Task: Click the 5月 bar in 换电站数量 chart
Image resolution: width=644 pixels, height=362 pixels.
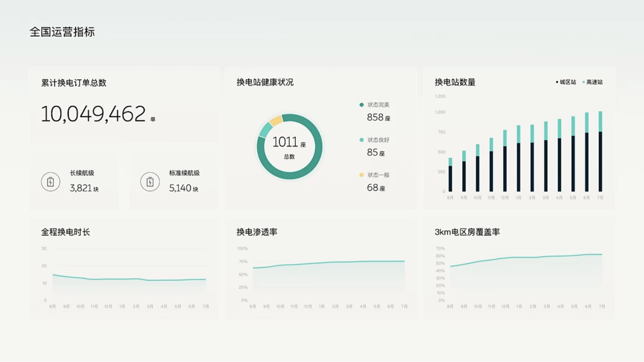Action: click(x=573, y=154)
